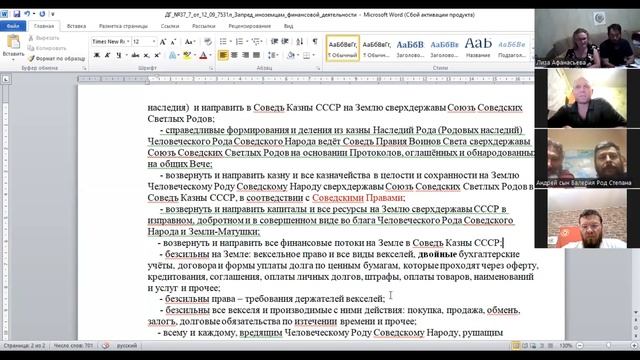
Task: Toggle superscript formatting
Action: [157, 55]
